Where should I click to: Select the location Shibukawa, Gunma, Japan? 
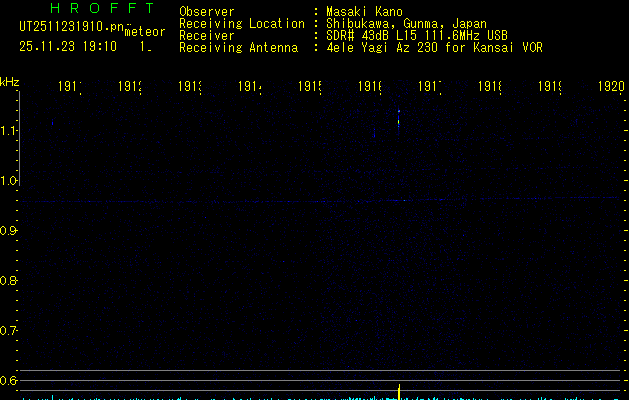point(406,24)
